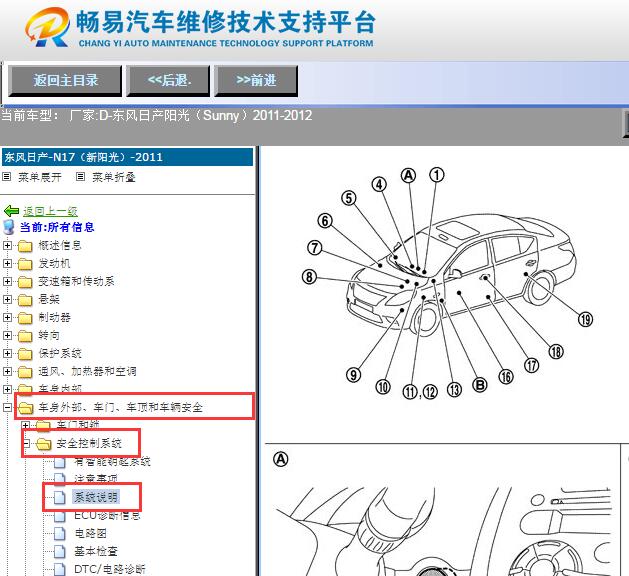Click the folder icon for 保护系统
629x576 pixels.
pos(25,354)
